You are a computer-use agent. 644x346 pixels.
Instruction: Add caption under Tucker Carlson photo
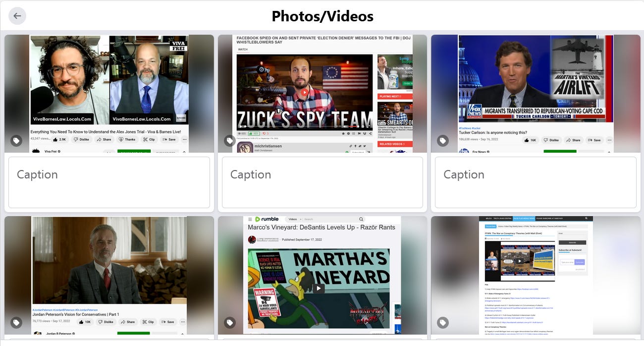536,182
